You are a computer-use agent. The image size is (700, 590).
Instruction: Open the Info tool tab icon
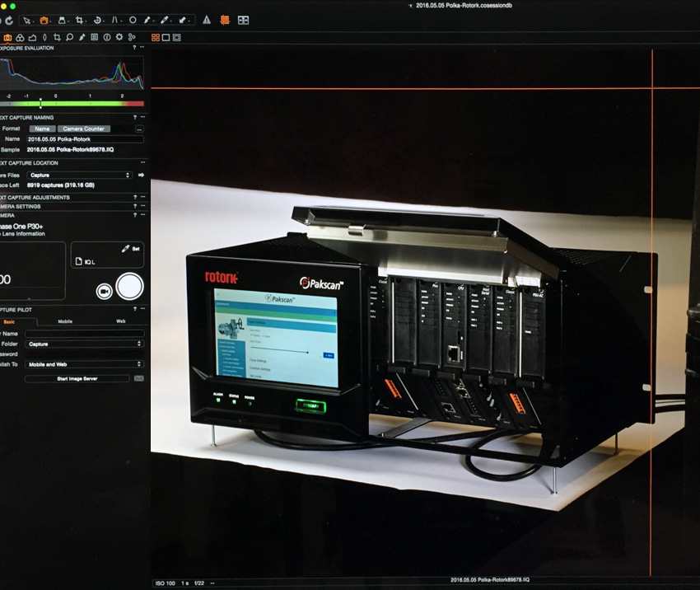tap(107, 38)
